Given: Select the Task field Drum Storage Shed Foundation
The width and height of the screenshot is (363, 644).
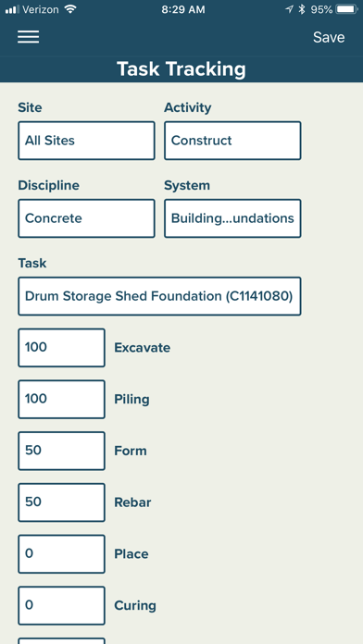Looking at the screenshot, I should [159, 296].
